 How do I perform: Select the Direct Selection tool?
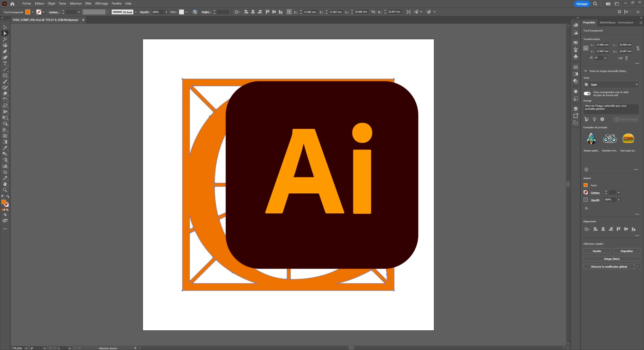pyautogui.click(x=5, y=33)
